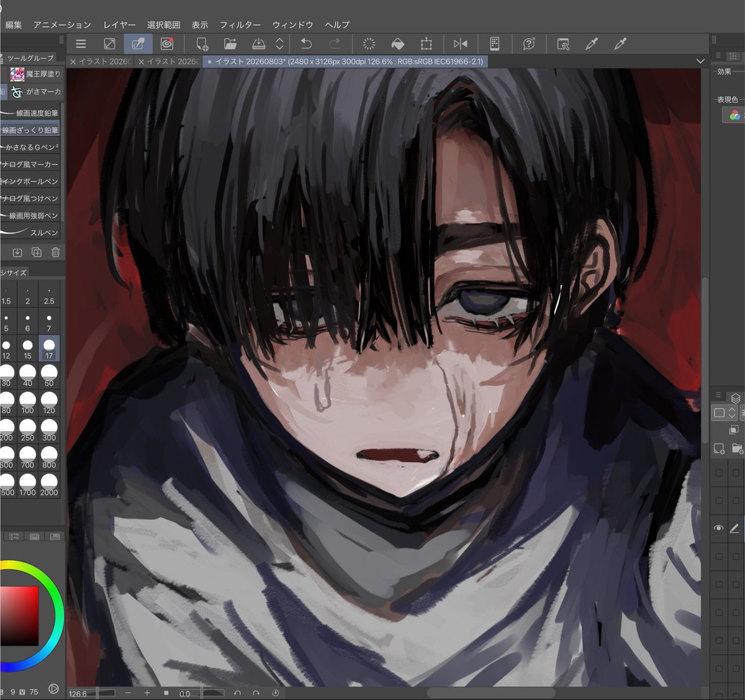
Task: Click the clear (dotted circle) icon
Action: [369, 44]
